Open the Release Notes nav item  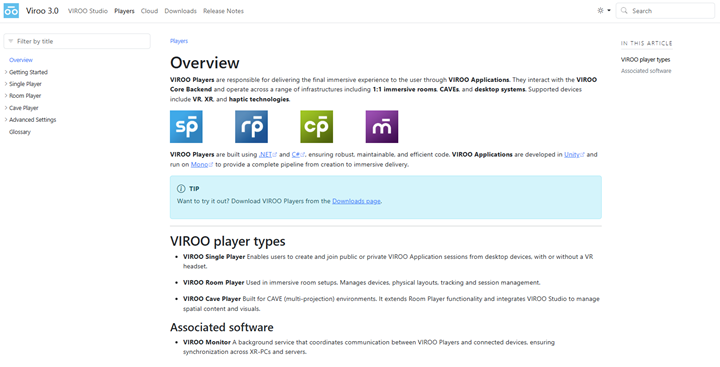(x=223, y=11)
